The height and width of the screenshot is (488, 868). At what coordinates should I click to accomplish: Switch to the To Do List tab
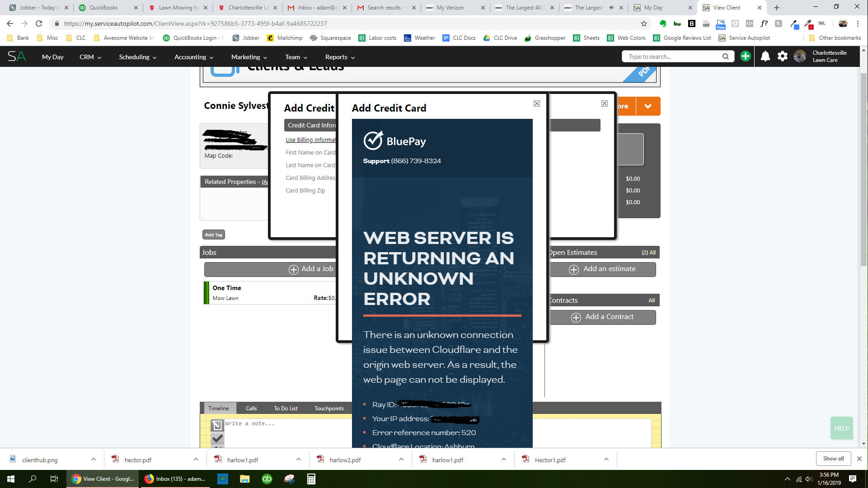[286, 408]
